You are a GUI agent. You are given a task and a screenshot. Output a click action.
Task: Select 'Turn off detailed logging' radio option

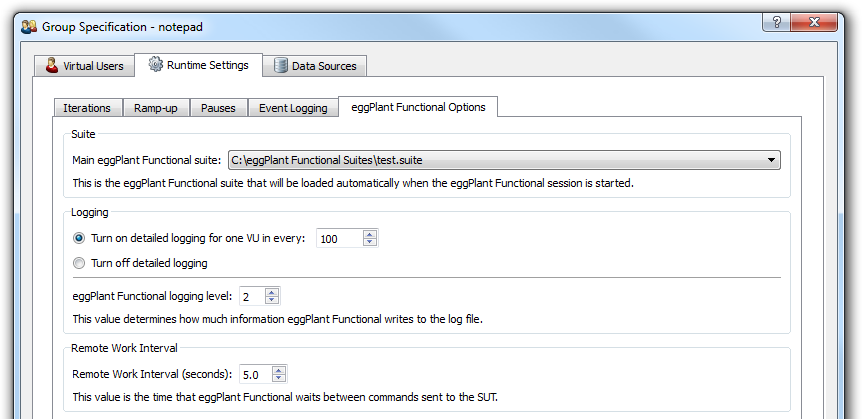tap(80, 263)
